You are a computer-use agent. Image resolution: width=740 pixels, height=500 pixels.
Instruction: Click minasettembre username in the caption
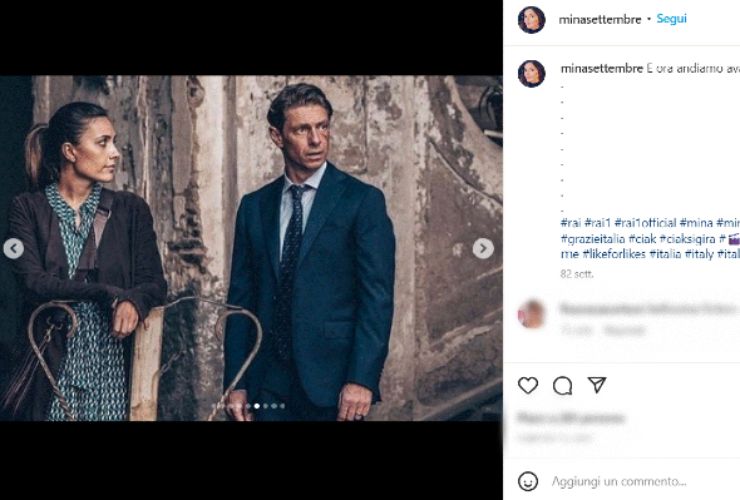click(x=600, y=69)
